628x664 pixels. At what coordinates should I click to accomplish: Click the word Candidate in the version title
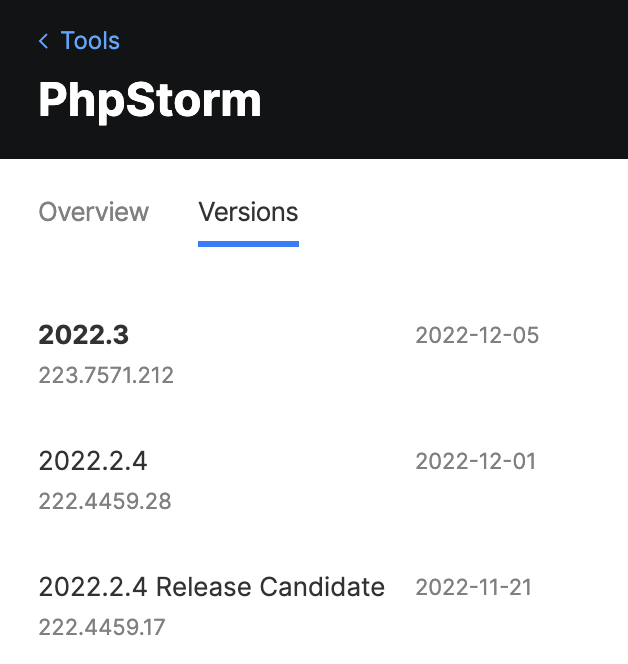click(322, 587)
